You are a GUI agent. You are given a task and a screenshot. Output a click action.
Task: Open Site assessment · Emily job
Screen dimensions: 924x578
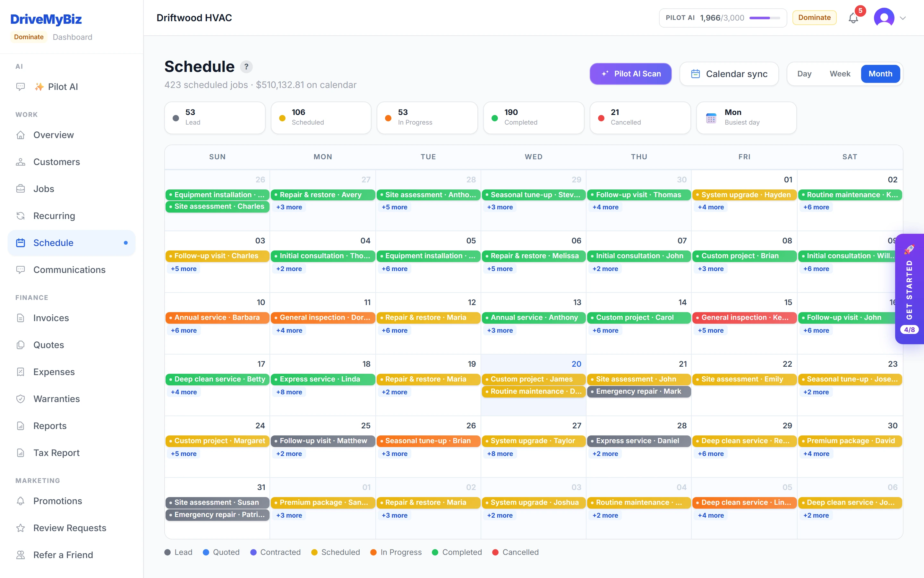click(744, 379)
